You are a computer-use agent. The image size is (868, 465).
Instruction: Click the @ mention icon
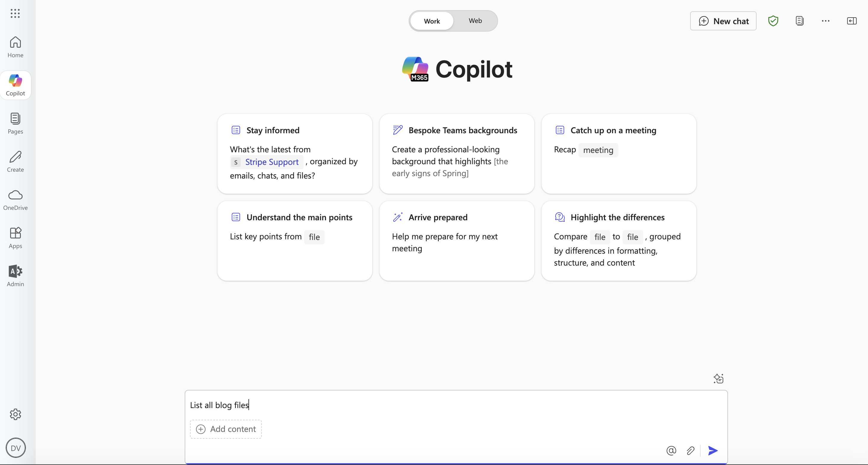671,450
